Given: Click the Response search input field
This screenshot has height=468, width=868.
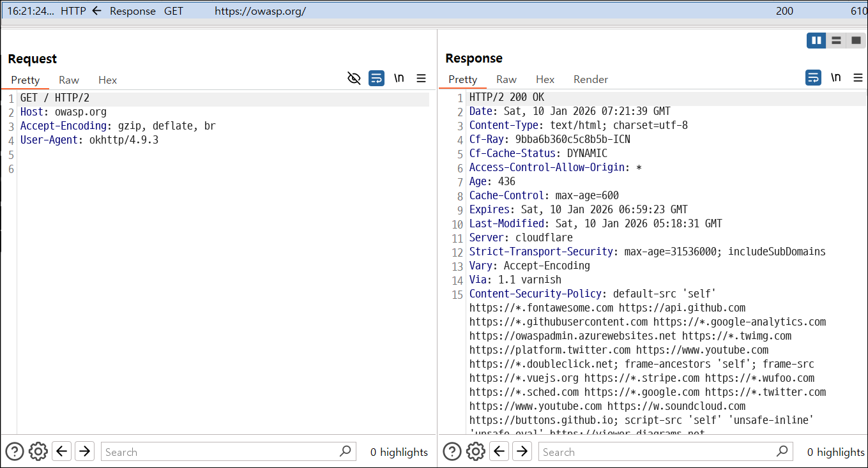Looking at the screenshot, I should pyautogui.click(x=666, y=451).
